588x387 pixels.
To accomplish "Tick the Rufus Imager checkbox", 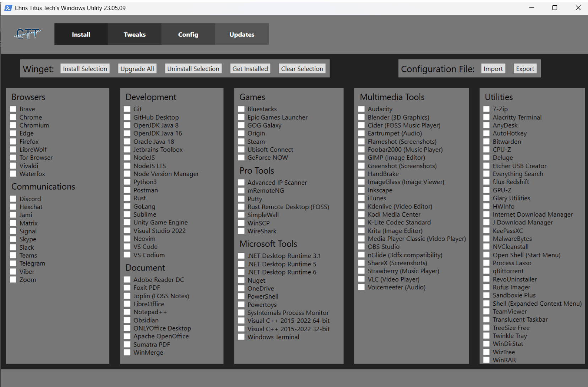I will 486,287.
